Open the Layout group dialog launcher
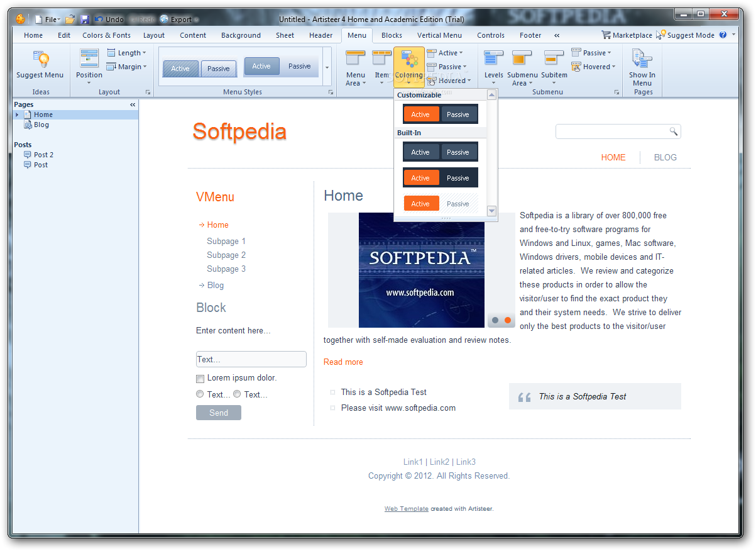 (148, 92)
